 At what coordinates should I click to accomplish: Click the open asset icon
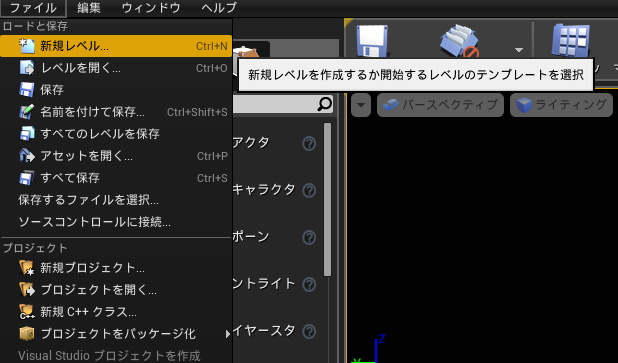[27, 156]
